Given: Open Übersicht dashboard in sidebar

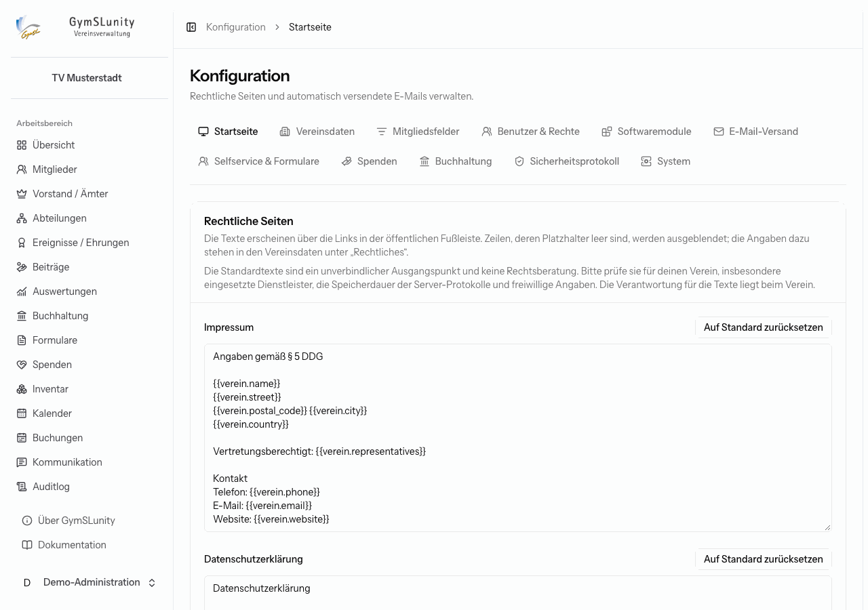Looking at the screenshot, I should (x=90, y=145).
